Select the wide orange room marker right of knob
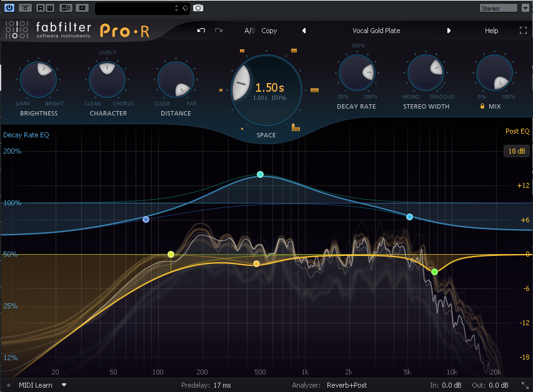The image size is (533, 392). click(x=314, y=90)
